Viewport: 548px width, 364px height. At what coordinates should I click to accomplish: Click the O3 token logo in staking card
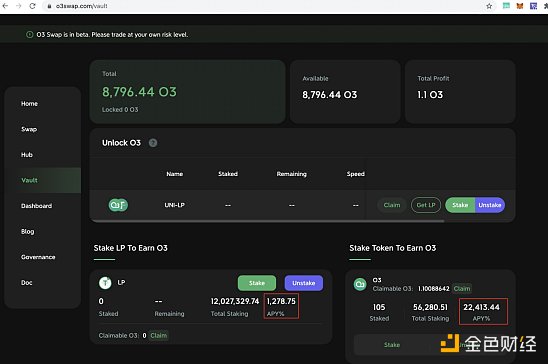click(360, 284)
